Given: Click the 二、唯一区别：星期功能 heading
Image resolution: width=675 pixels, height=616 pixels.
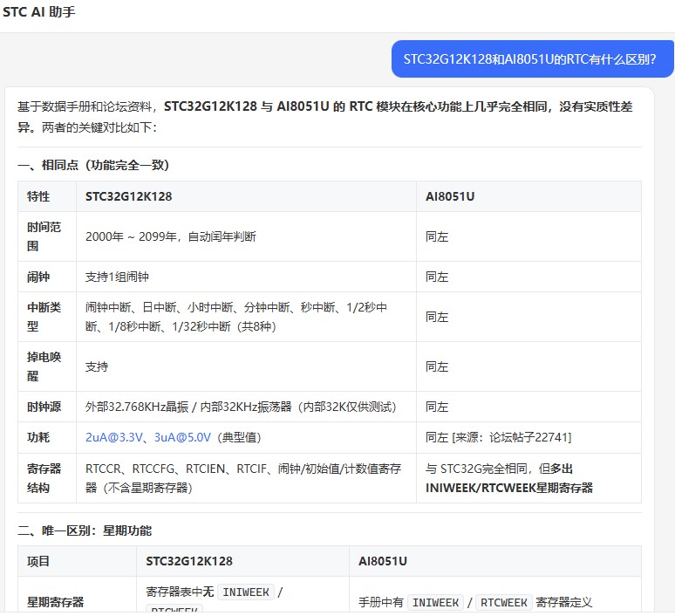Looking at the screenshot, I should tap(85, 530).
